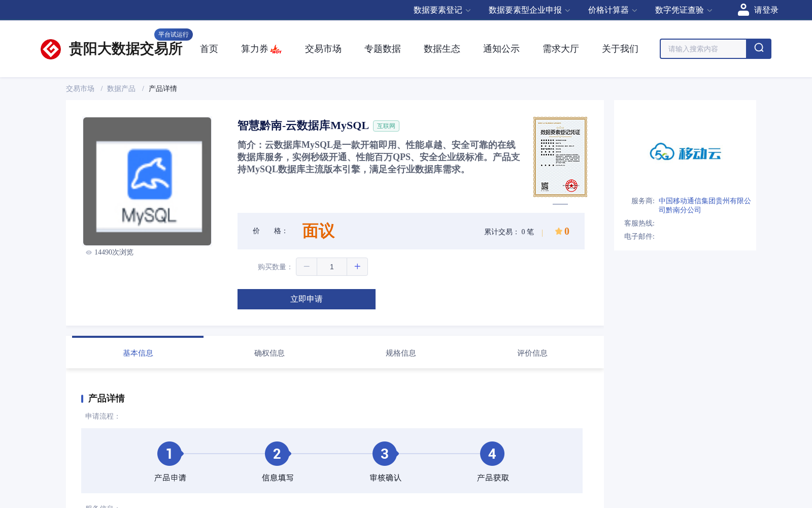Click the eye views icon near 14490次浏览
The width and height of the screenshot is (812, 508).
(89, 252)
